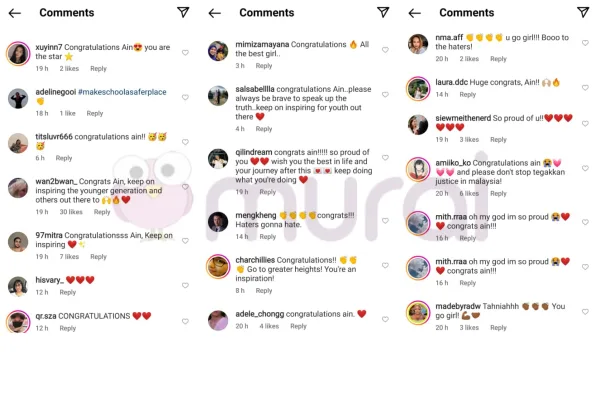
Task: Reply to madebyradw's comment
Action: click(x=498, y=328)
